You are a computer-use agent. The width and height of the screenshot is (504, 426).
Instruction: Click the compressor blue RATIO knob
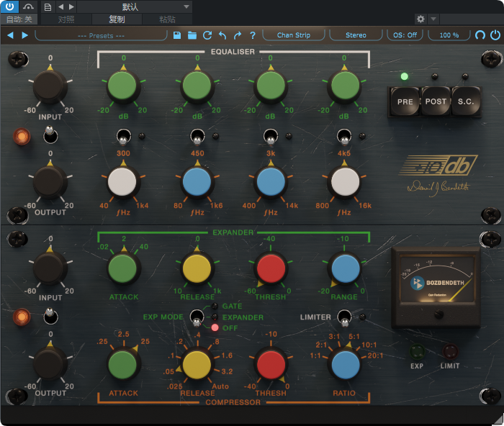(345, 365)
